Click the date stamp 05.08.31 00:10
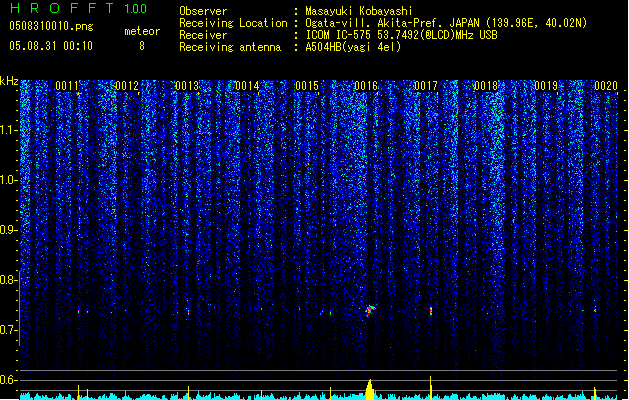 click(51, 46)
